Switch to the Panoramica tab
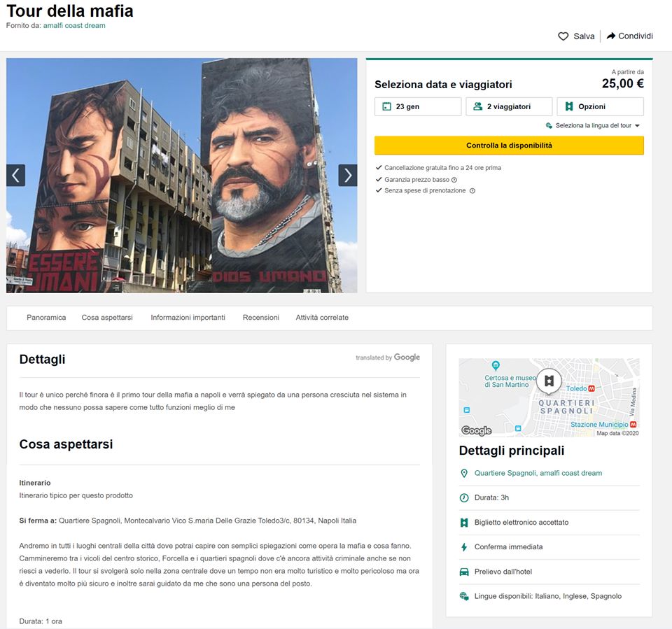 46,318
